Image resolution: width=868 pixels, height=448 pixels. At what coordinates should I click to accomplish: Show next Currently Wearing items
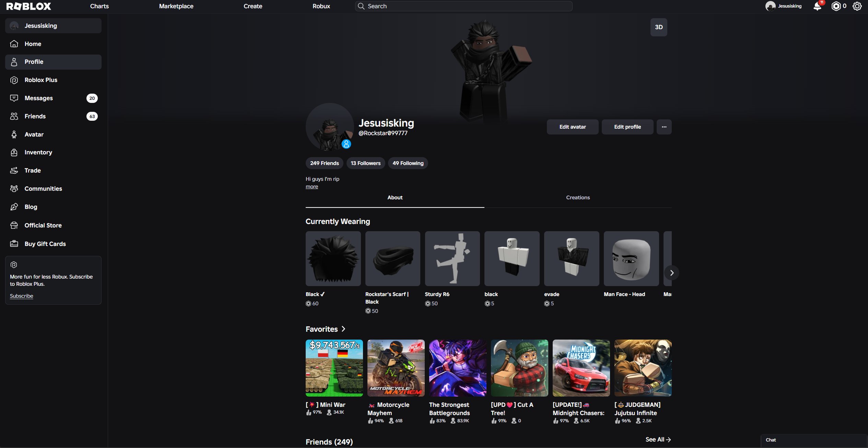point(671,273)
